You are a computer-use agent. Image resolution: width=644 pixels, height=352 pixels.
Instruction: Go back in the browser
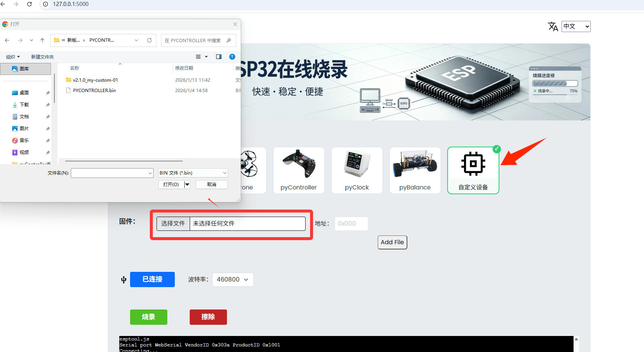3,4
